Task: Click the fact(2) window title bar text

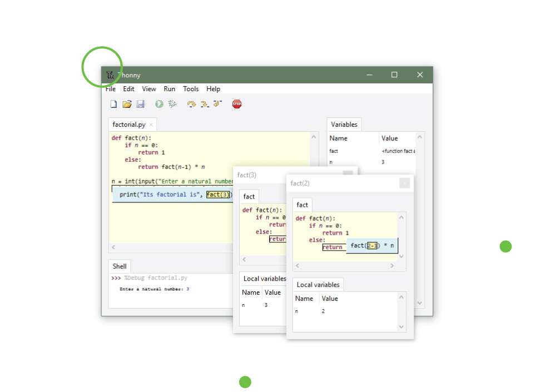Action: (x=300, y=183)
